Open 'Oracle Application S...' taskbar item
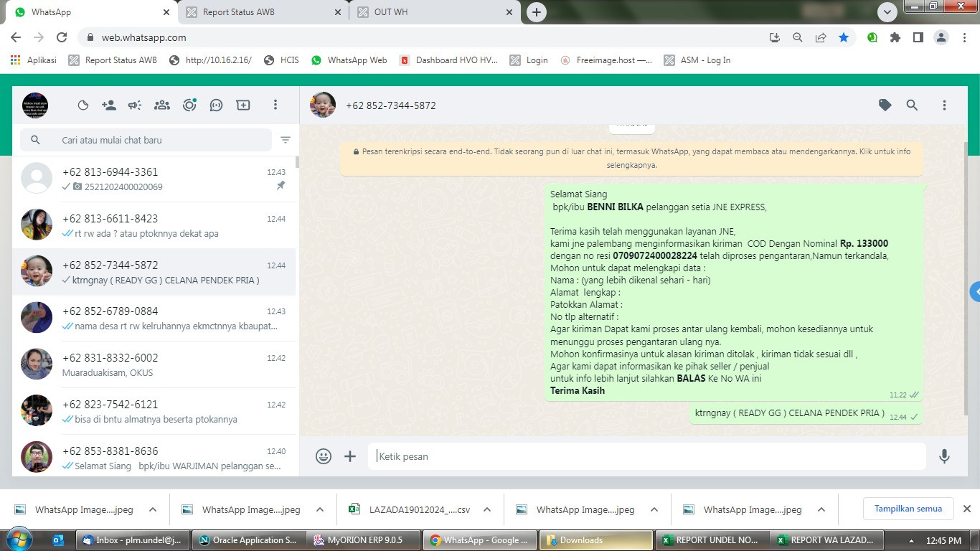This screenshot has height=551, width=980. pyautogui.click(x=248, y=540)
